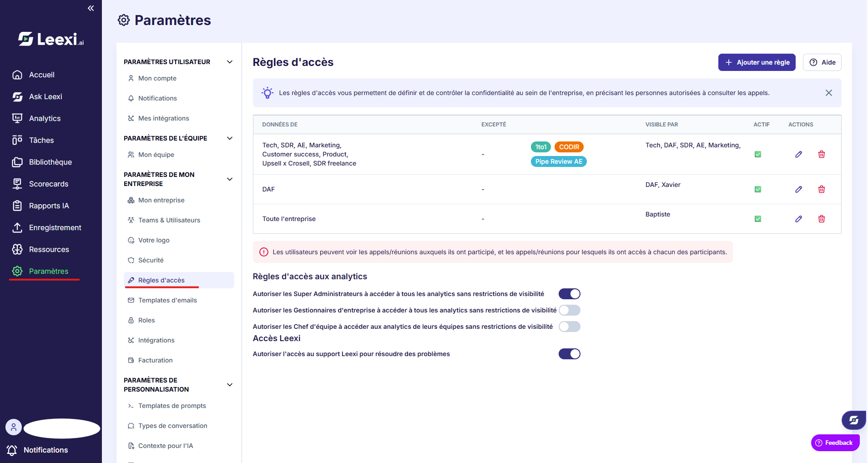Open the Feedback button
Screen dimensions: 868x463
pyautogui.click(x=835, y=443)
